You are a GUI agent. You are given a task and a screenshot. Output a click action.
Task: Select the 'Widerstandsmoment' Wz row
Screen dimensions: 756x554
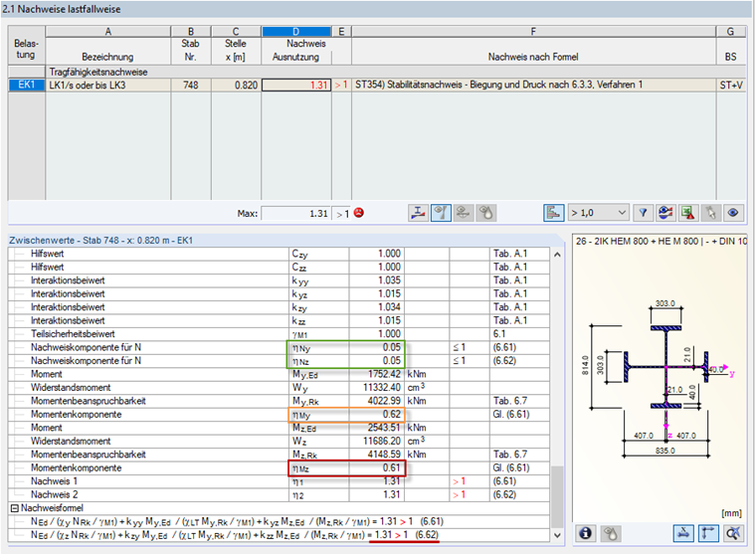click(x=279, y=442)
